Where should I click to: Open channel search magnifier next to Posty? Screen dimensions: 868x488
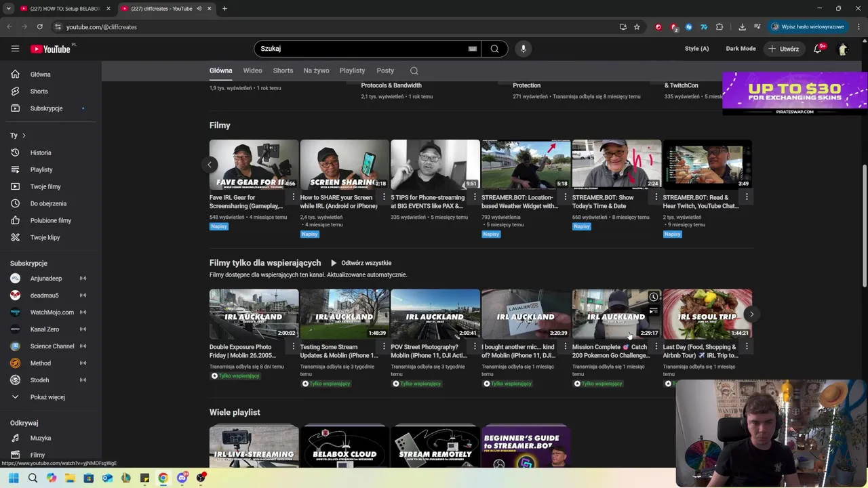click(414, 70)
